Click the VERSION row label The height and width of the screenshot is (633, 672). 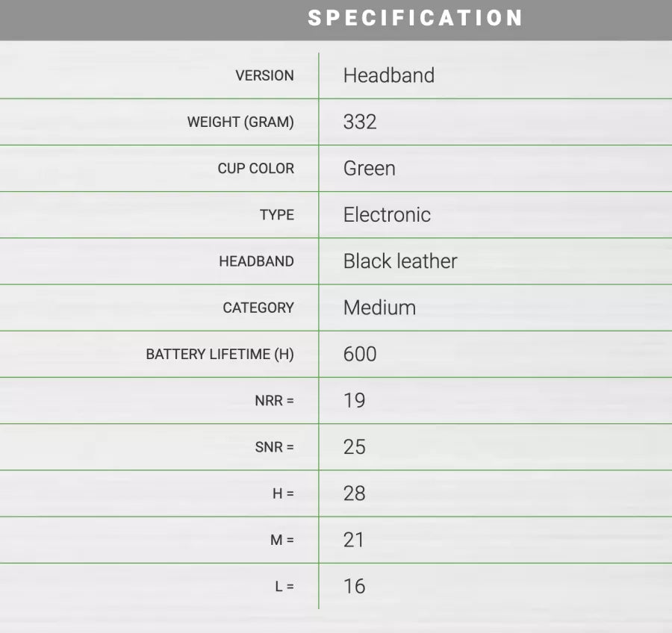click(264, 75)
